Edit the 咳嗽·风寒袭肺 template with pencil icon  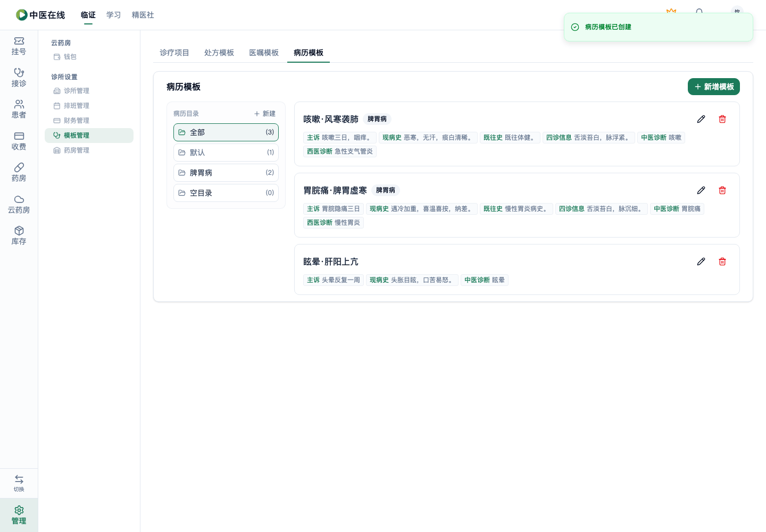point(701,119)
